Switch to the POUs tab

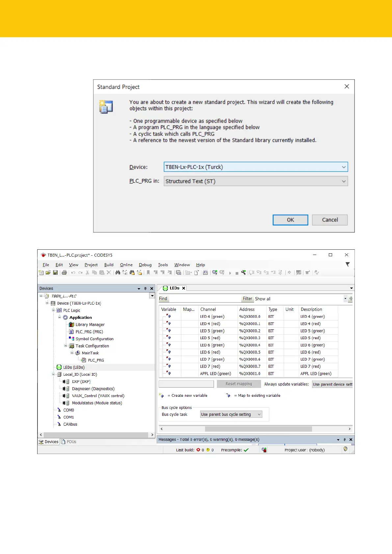[x=69, y=442]
